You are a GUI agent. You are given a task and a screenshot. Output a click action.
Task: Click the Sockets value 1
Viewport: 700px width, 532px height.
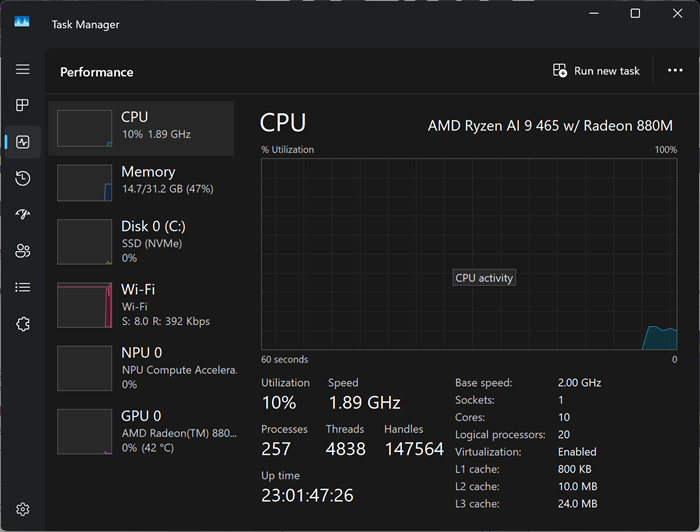point(561,400)
